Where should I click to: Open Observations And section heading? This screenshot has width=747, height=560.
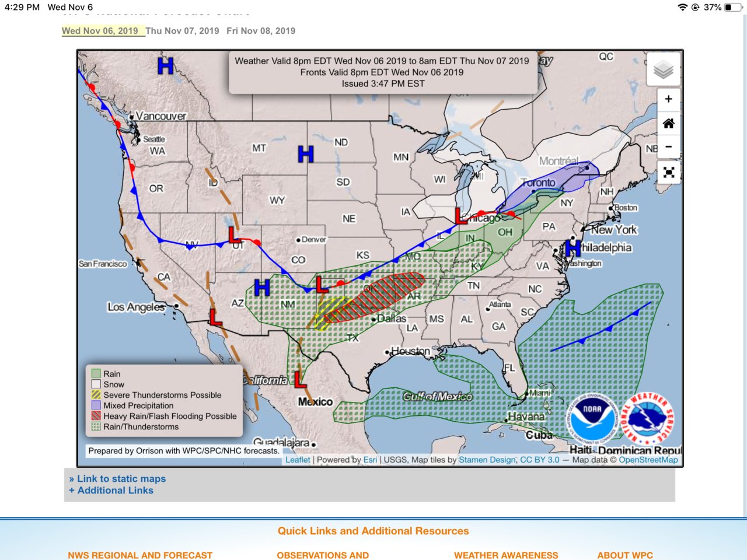pos(323,555)
